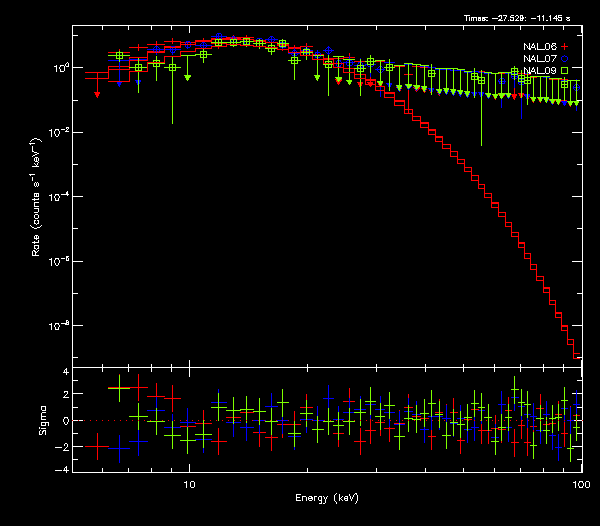This screenshot has height=526, width=600.
Task: Click the red plus marker for NAI_06
Action: [564, 47]
